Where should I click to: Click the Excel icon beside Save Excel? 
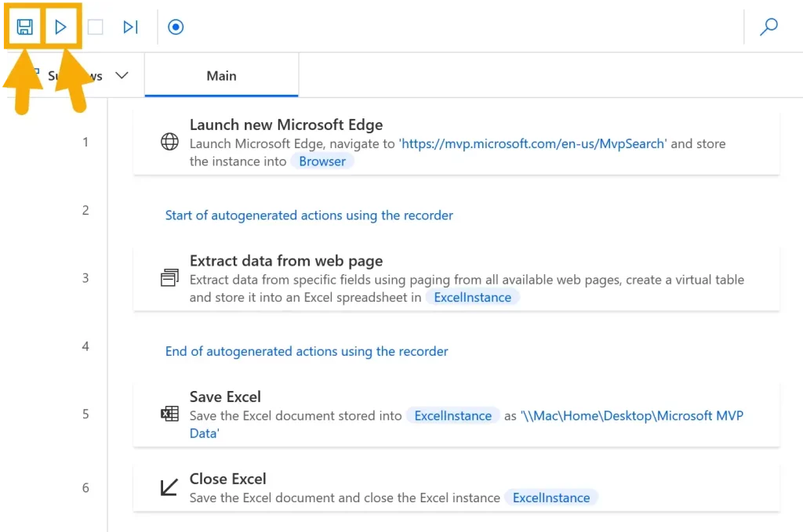tap(169, 414)
